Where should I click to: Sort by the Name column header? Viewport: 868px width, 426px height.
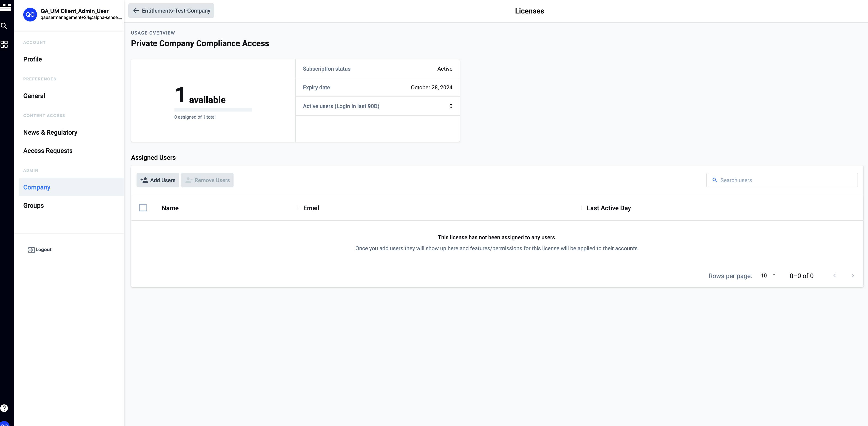pyautogui.click(x=170, y=208)
